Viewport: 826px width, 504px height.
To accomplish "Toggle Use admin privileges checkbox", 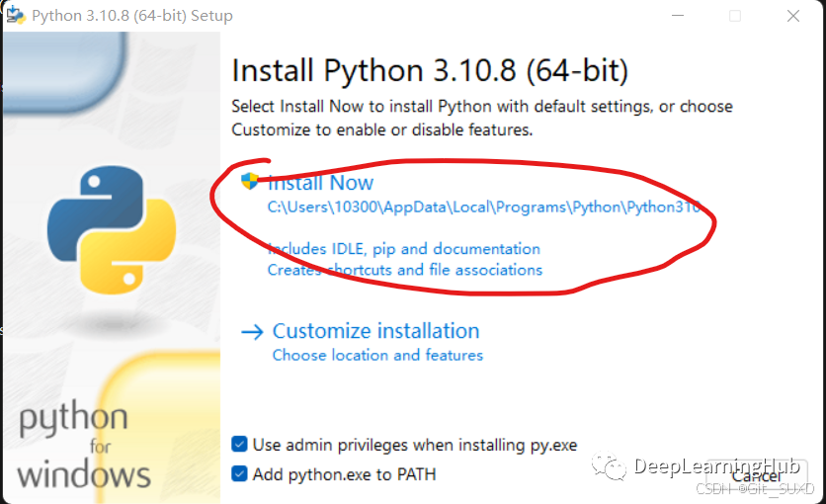I will click(239, 444).
